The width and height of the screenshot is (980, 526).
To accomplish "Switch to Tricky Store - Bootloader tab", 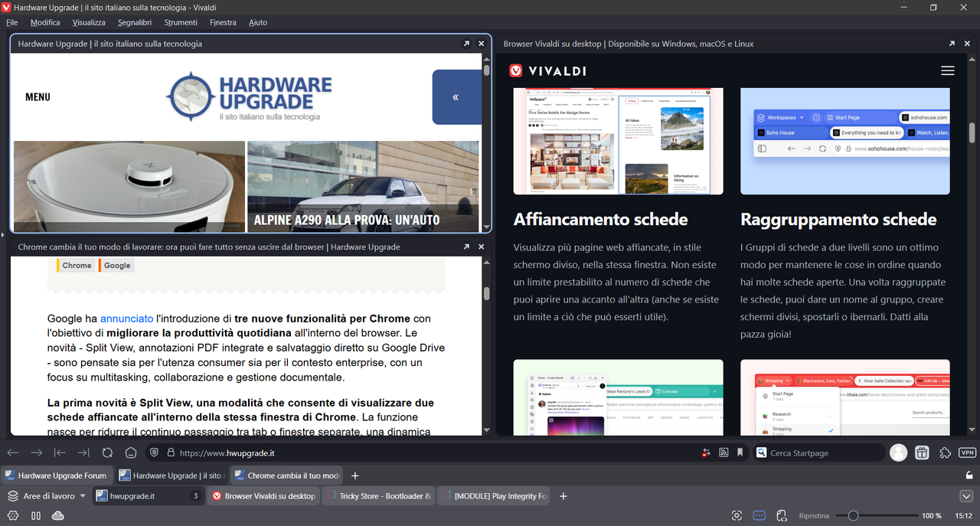I will coord(379,496).
